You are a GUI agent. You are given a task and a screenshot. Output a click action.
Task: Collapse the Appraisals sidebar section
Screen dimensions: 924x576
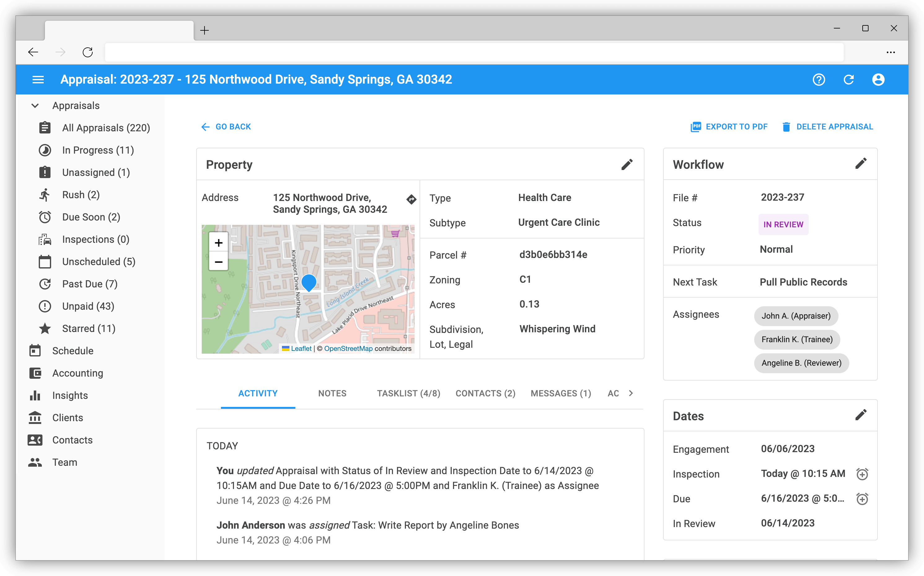coord(35,106)
